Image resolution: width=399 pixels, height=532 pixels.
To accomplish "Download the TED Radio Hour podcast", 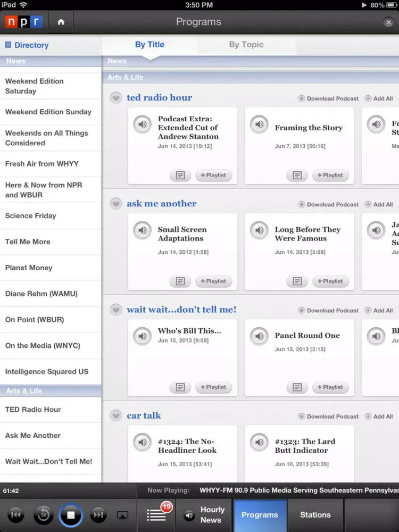I will click(328, 99).
